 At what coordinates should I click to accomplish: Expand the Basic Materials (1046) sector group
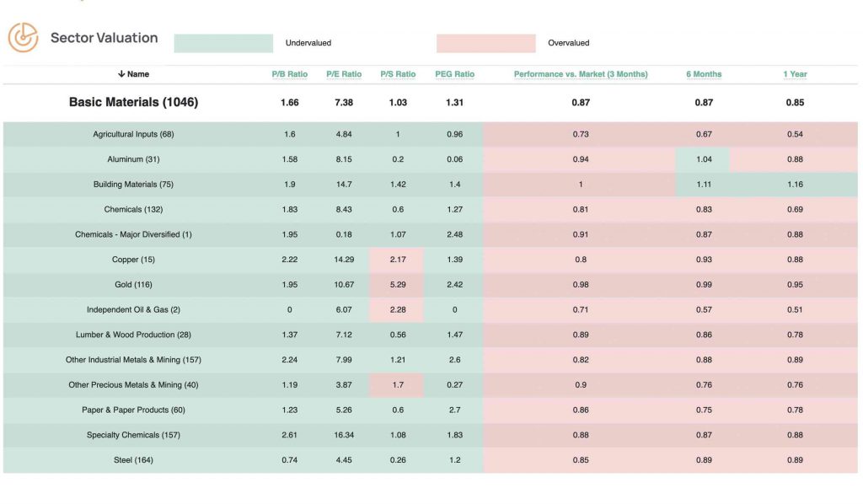pos(135,101)
